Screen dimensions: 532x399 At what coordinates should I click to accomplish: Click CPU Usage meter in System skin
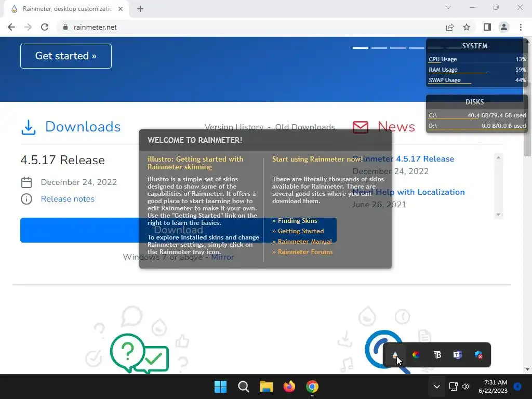tap(477, 59)
